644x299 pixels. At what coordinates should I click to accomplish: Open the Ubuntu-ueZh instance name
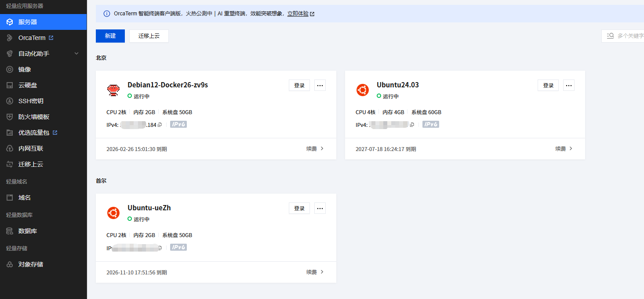[x=149, y=208]
